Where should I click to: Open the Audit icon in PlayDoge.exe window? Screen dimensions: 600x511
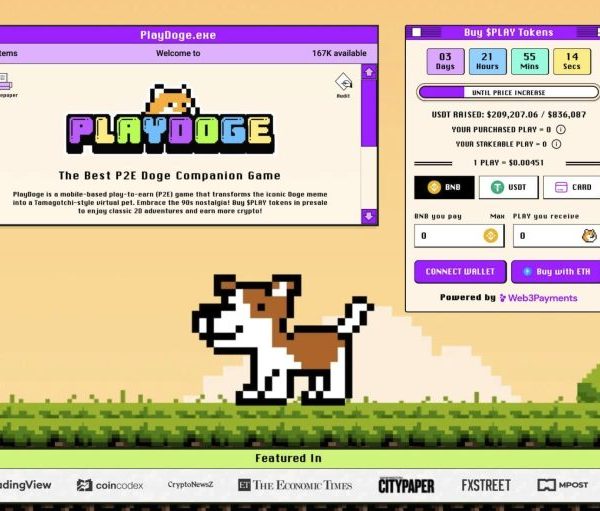coord(343,85)
